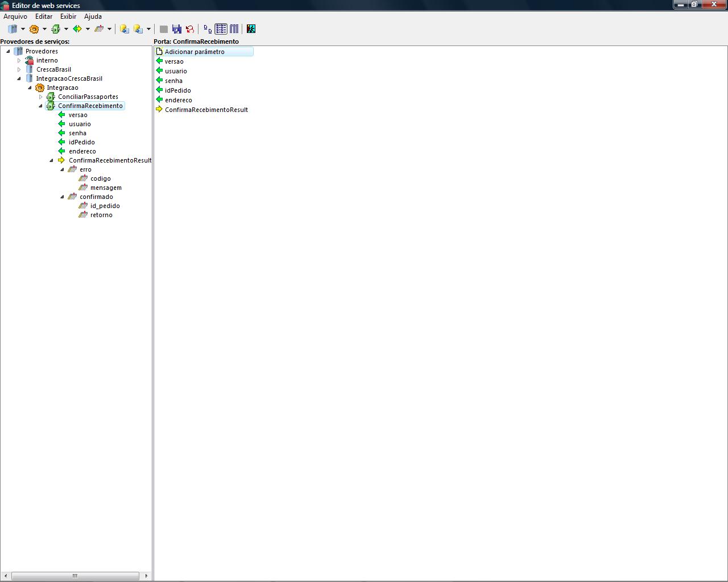
Task: Click the tree horizontal scrollbar thumb
Action: 75,576
